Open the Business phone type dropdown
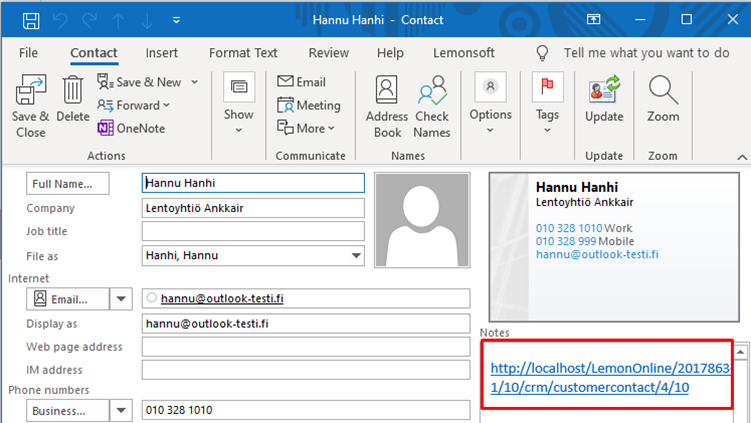Screen dimensions: 751x423 pyautogui.click(x=121, y=411)
